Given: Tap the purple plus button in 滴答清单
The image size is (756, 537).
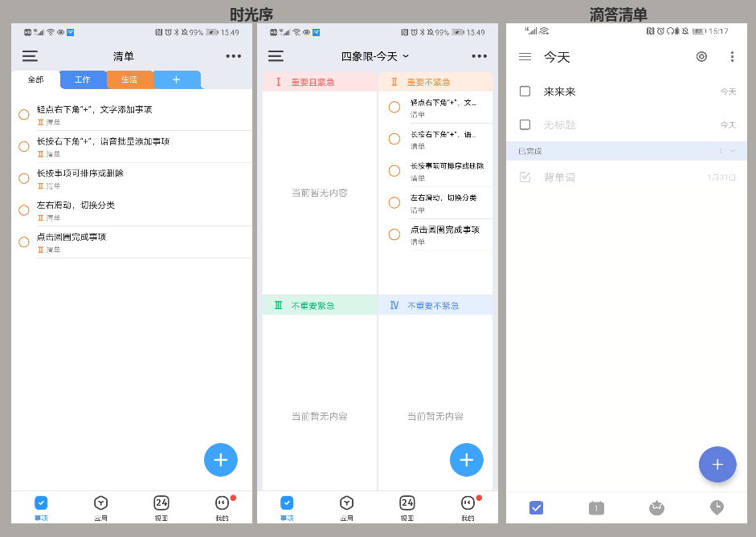Looking at the screenshot, I should [717, 464].
